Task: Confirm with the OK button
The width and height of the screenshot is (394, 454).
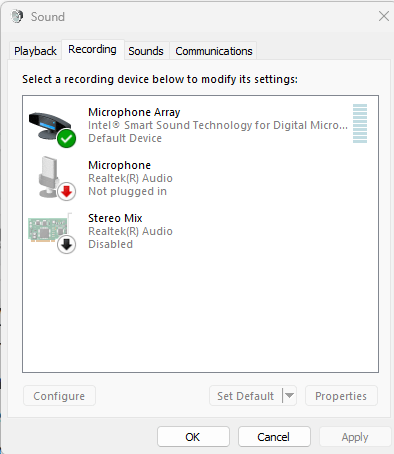Action: click(193, 437)
